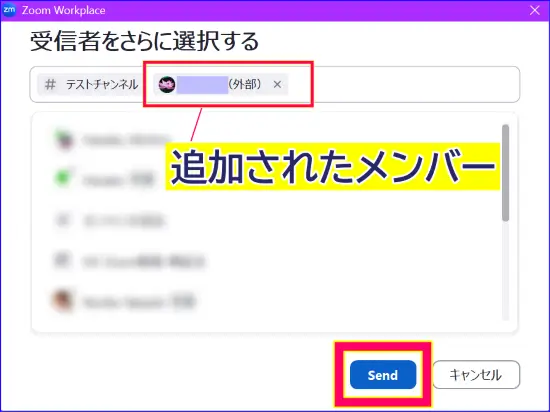Click the blue Send button
Image resolution: width=550 pixels, height=412 pixels.
coord(383,374)
